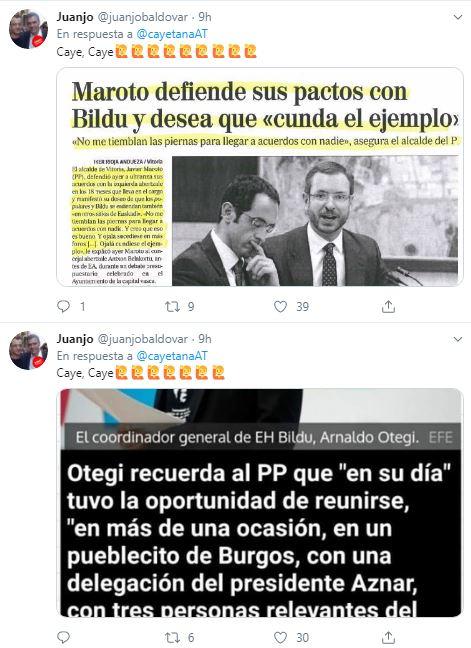Open Juanjo's profile from first tweet name
The width and height of the screenshot is (471, 648).
click(75, 17)
